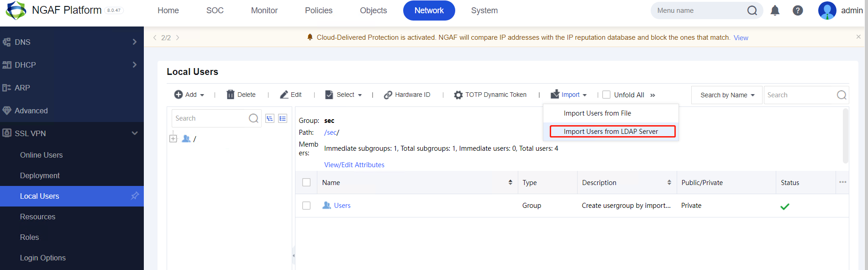Click the tree view icon beside group search
This screenshot has width=868, height=270.
[270, 118]
